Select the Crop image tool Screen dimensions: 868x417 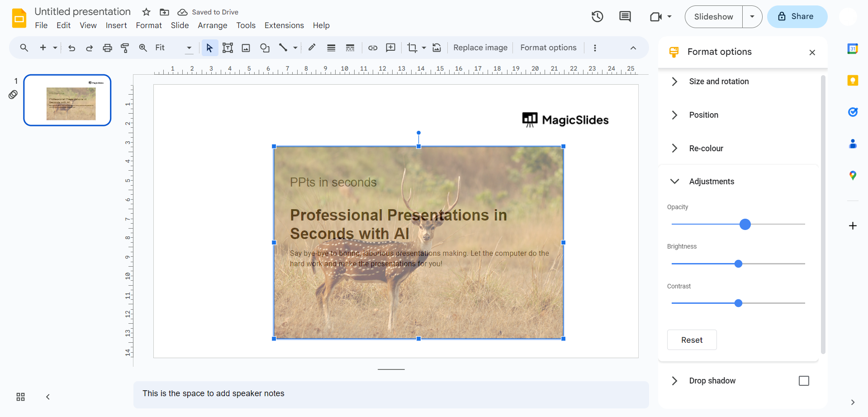point(412,48)
